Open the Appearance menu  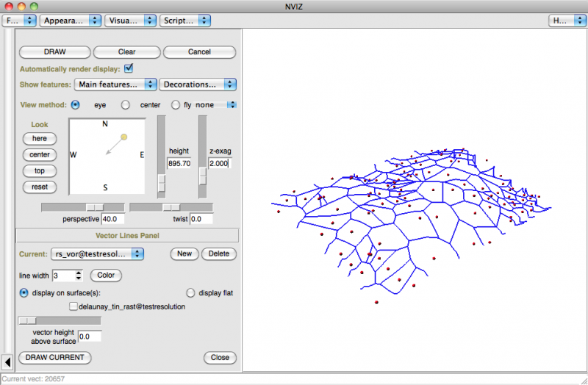[69, 21]
